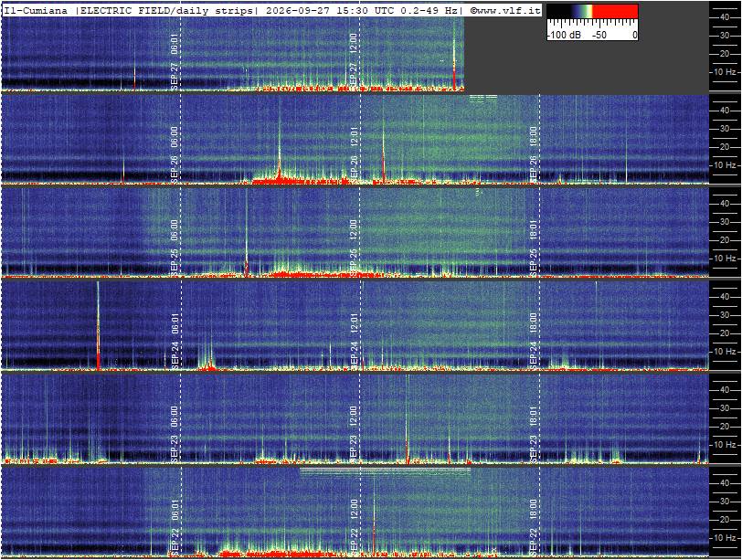The height and width of the screenshot is (560, 742).
Task: Select the SEP-27 12:00 time marker
Action: 353,61
